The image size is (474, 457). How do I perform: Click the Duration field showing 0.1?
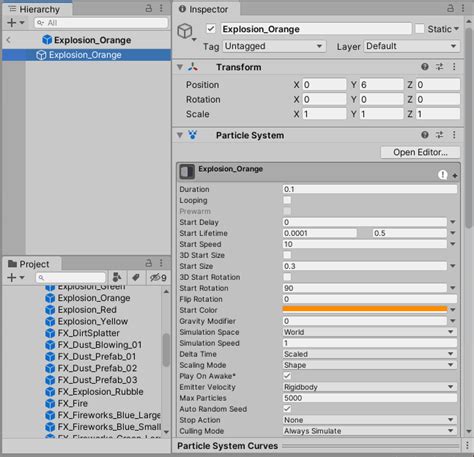point(370,189)
